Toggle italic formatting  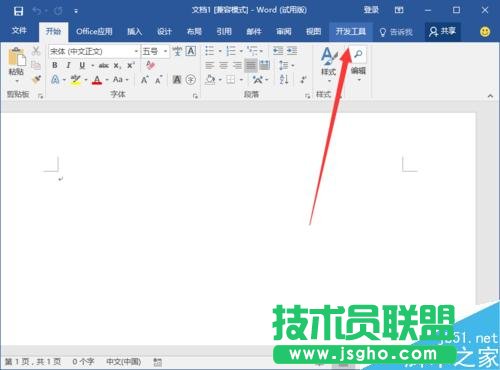[x=68, y=65]
